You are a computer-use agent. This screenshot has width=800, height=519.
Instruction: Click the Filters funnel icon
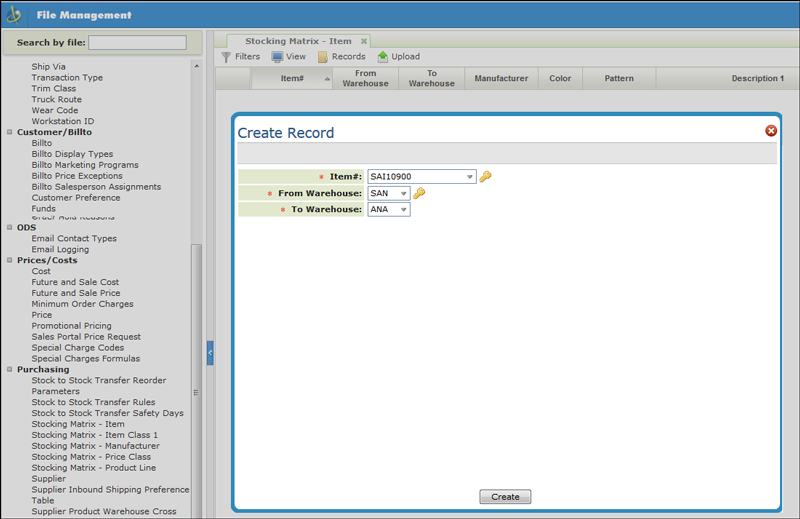click(x=226, y=57)
